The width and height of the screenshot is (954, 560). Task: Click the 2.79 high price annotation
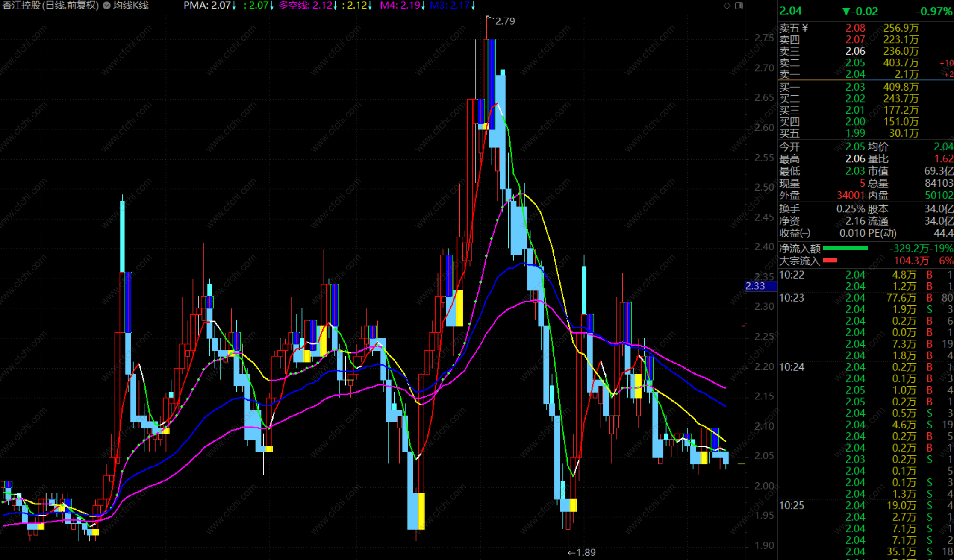(505, 21)
